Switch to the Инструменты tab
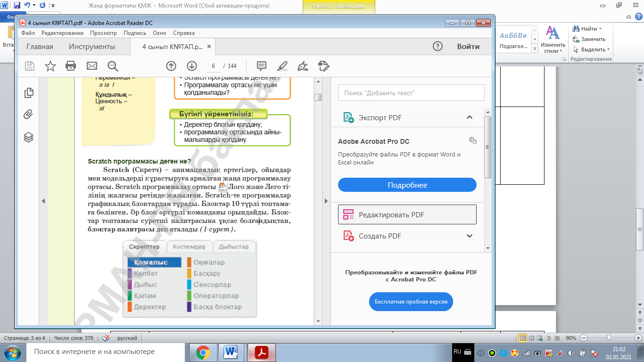The width and height of the screenshot is (644, 362). point(92,47)
